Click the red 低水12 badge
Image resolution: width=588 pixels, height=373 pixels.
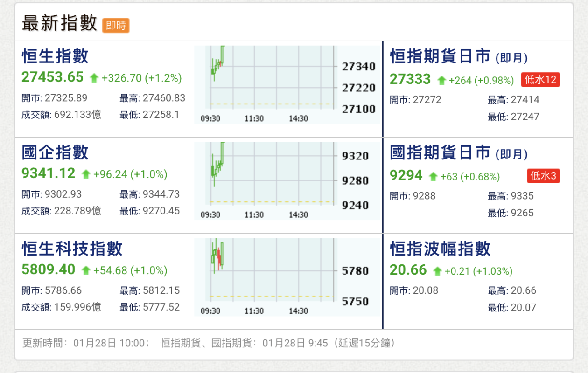(540, 80)
